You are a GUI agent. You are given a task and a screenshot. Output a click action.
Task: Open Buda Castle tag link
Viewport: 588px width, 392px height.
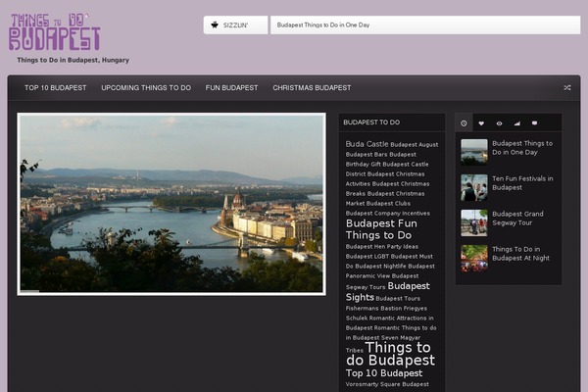[x=367, y=144]
